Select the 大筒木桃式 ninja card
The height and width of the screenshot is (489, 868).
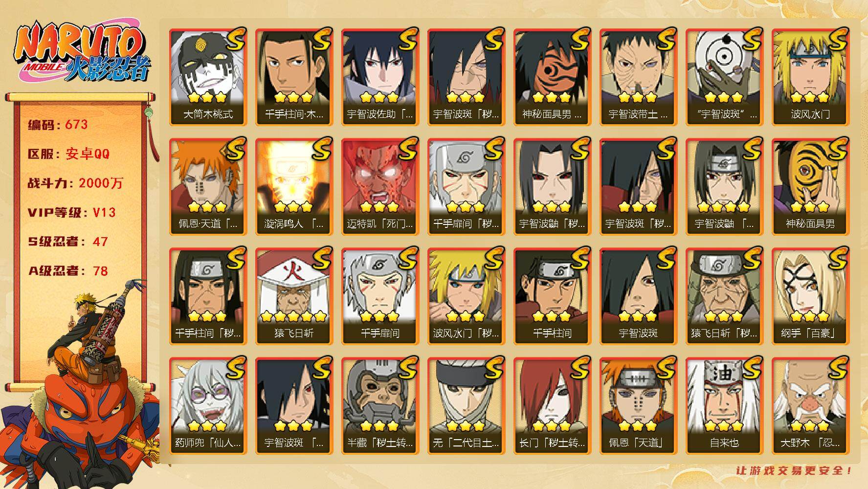[x=208, y=77]
